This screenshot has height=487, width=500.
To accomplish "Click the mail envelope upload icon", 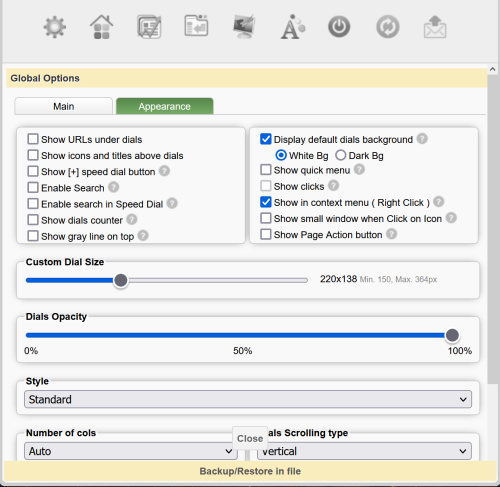I will pos(435,27).
